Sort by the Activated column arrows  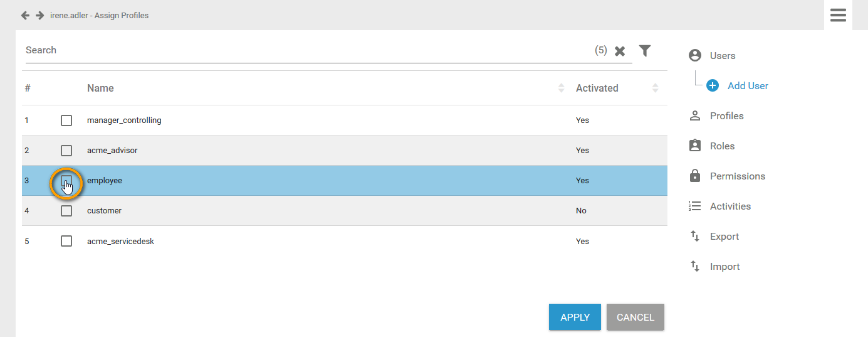click(655, 88)
